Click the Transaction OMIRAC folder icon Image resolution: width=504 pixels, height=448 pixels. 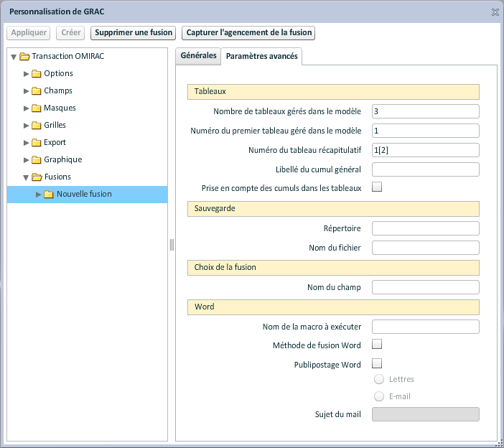[24, 56]
